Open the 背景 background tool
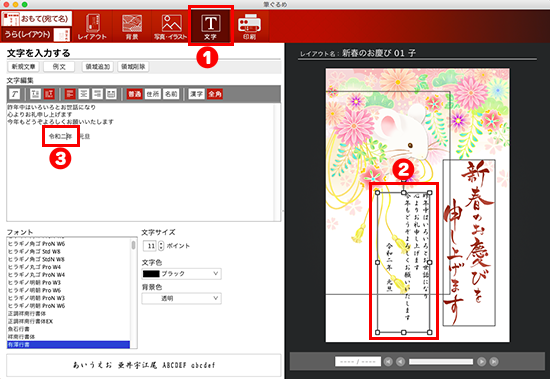 [132, 27]
